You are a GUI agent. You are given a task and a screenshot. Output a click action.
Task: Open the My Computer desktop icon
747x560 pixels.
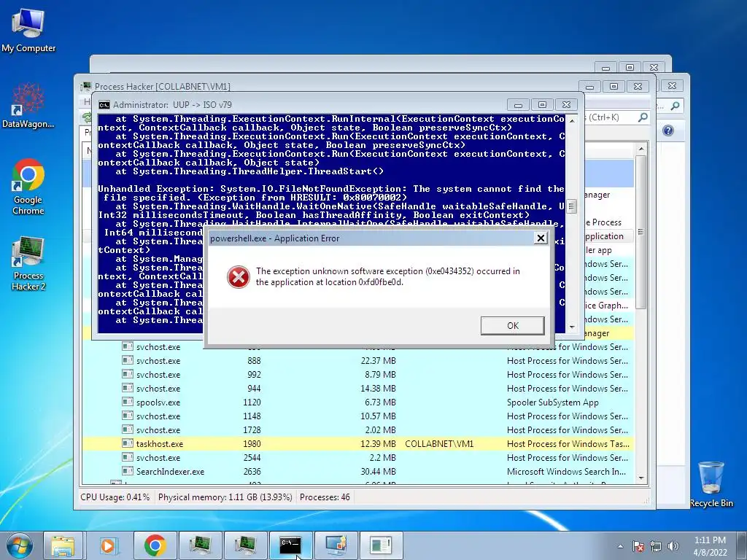tap(28, 31)
